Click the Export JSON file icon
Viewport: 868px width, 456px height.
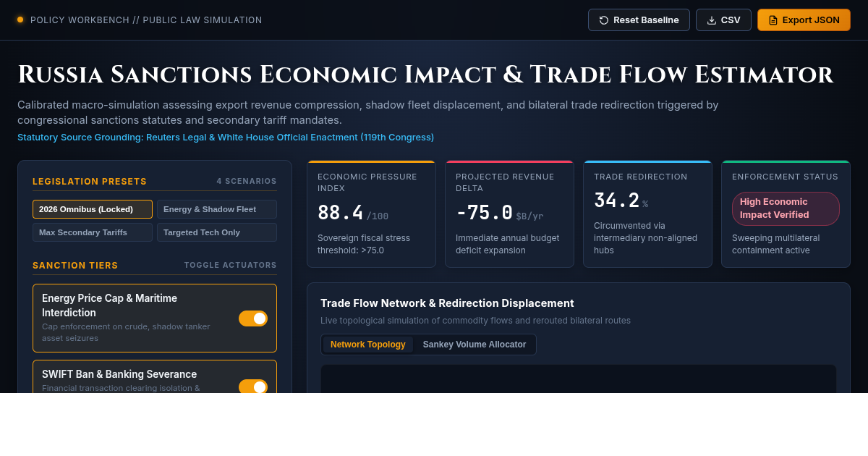click(x=773, y=20)
